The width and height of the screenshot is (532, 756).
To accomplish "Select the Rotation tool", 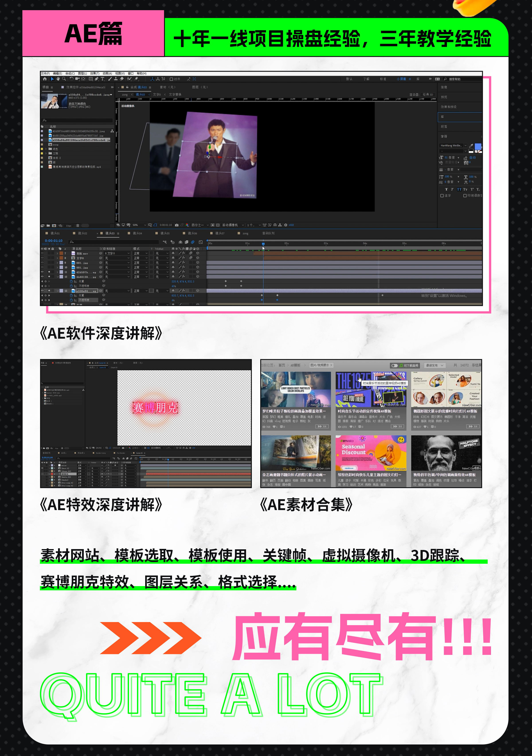I will click(x=71, y=79).
